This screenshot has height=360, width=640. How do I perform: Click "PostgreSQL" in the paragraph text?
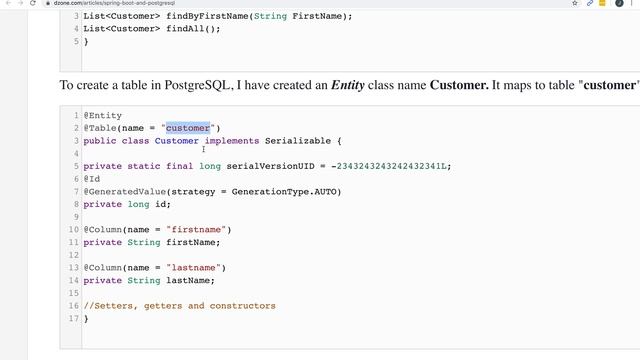click(197, 85)
